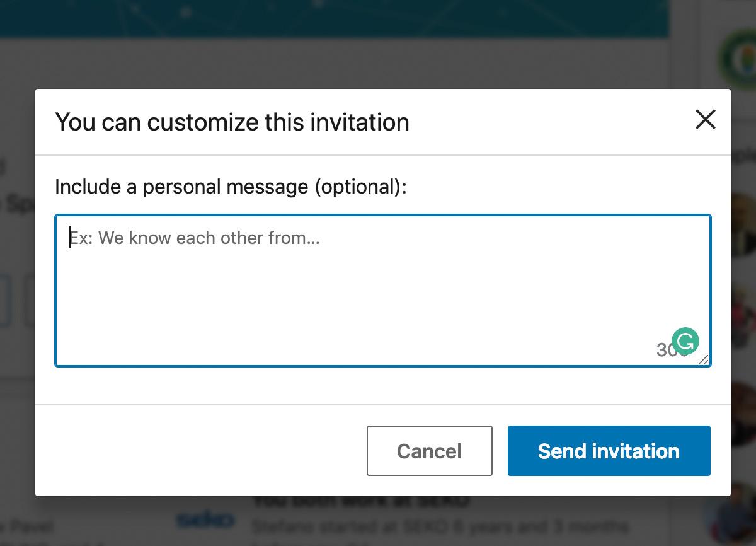Click the "Include a personal message" label

(x=231, y=187)
